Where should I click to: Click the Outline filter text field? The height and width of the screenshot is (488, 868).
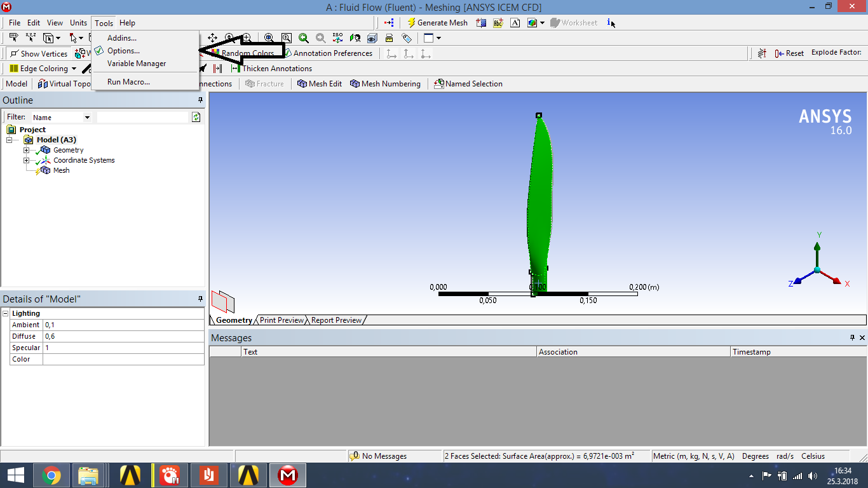point(144,118)
